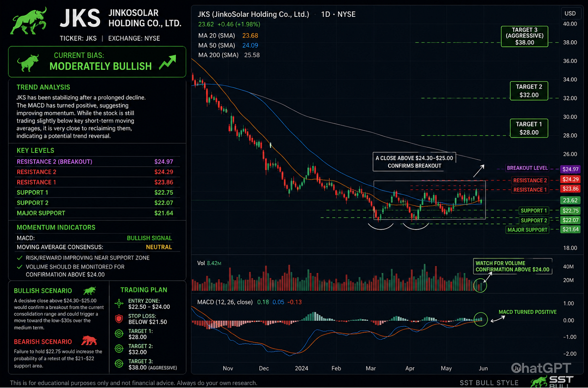Image resolution: width=588 pixels, height=388 pixels.
Task: Click the red bear icon beside Bearish Scenario
Action: pyautogui.click(x=89, y=340)
